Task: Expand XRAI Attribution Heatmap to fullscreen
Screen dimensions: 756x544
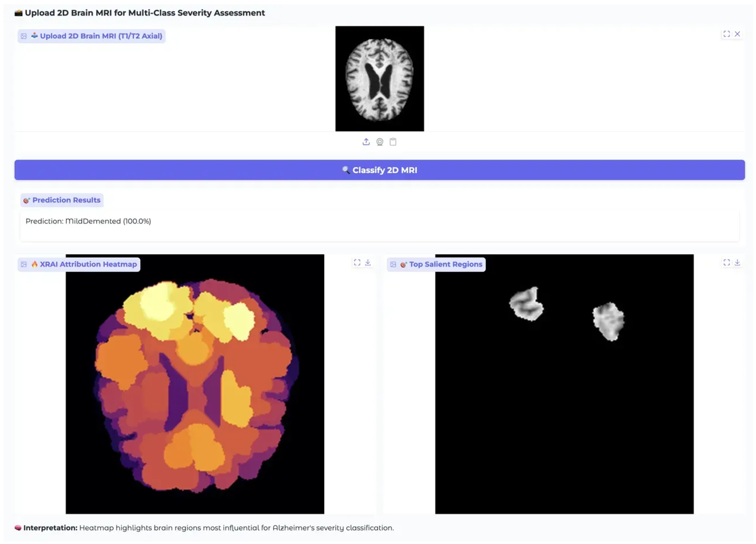Action: coord(357,263)
